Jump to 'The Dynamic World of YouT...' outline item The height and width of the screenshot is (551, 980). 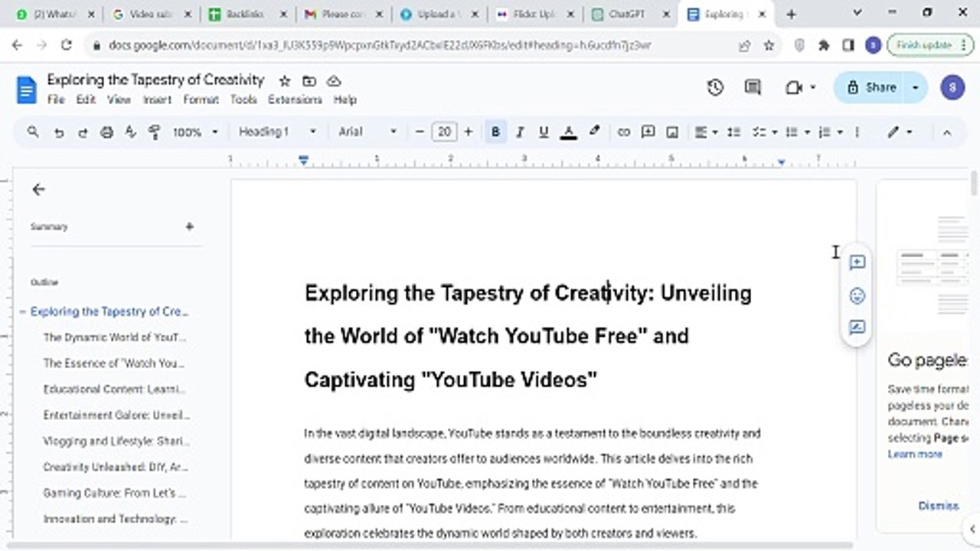(115, 337)
